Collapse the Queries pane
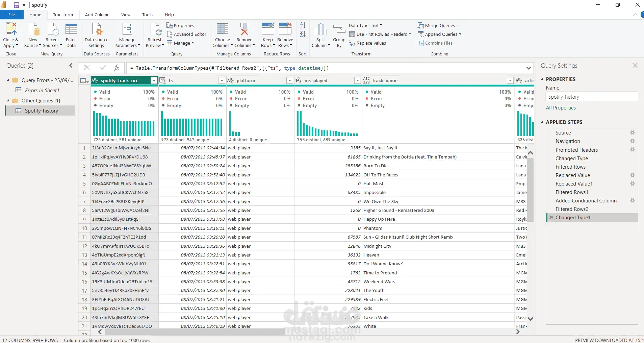This screenshot has height=343, width=644. (x=71, y=66)
